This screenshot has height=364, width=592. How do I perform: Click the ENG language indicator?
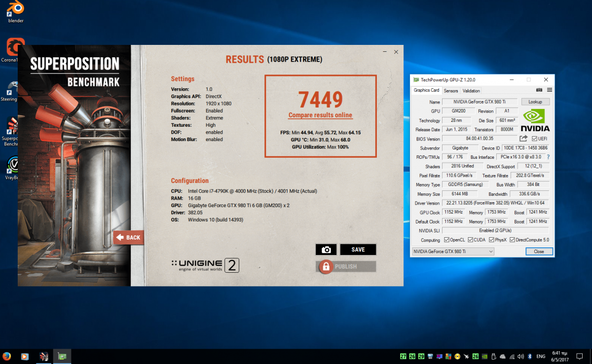coord(541,356)
